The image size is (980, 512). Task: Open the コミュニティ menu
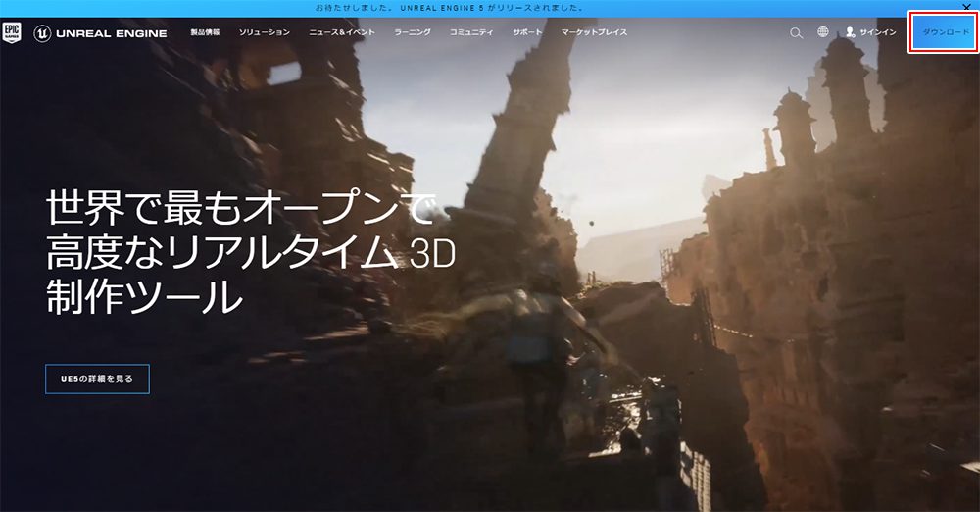pyautogui.click(x=471, y=32)
